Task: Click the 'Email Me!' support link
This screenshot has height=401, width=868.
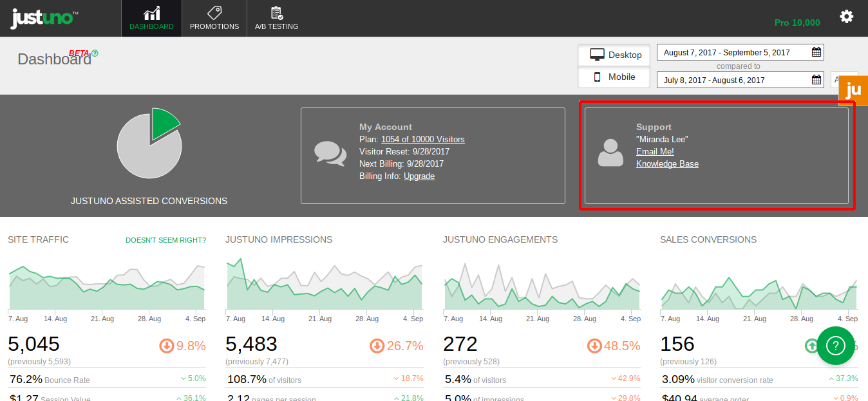Action: click(655, 151)
